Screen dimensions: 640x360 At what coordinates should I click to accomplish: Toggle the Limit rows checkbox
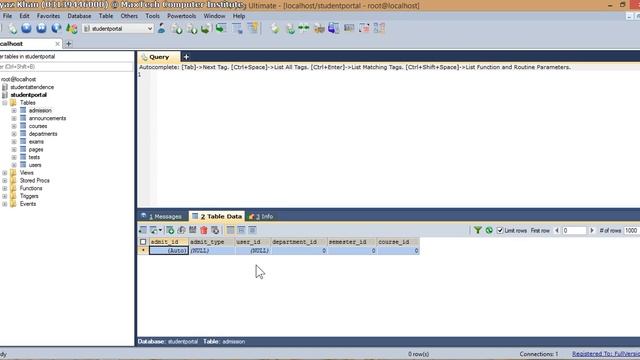(x=500, y=230)
